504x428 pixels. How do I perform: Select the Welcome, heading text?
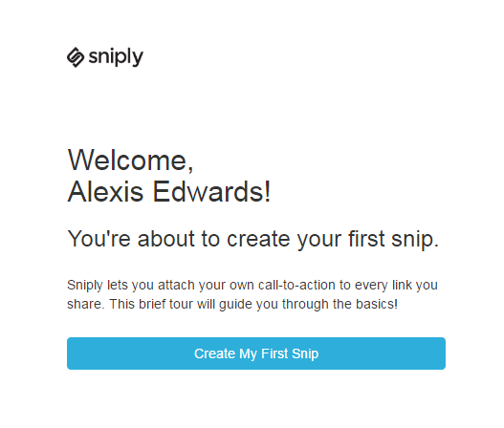pyautogui.click(x=130, y=160)
